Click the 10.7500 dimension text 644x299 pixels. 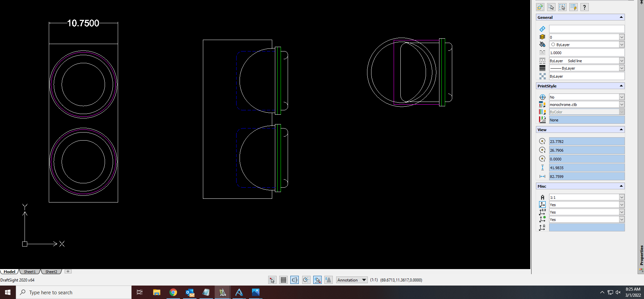pyautogui.click(x=83, y=23)
